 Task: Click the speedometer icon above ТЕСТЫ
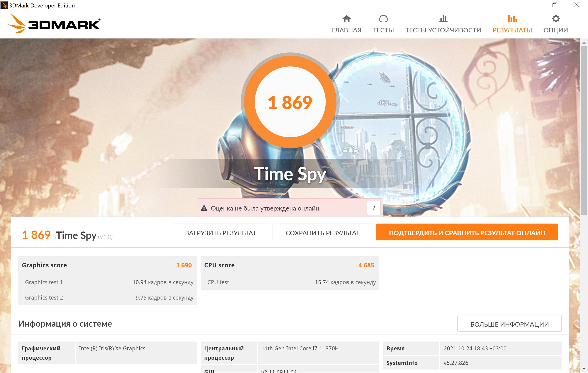(x=383, y=19)
